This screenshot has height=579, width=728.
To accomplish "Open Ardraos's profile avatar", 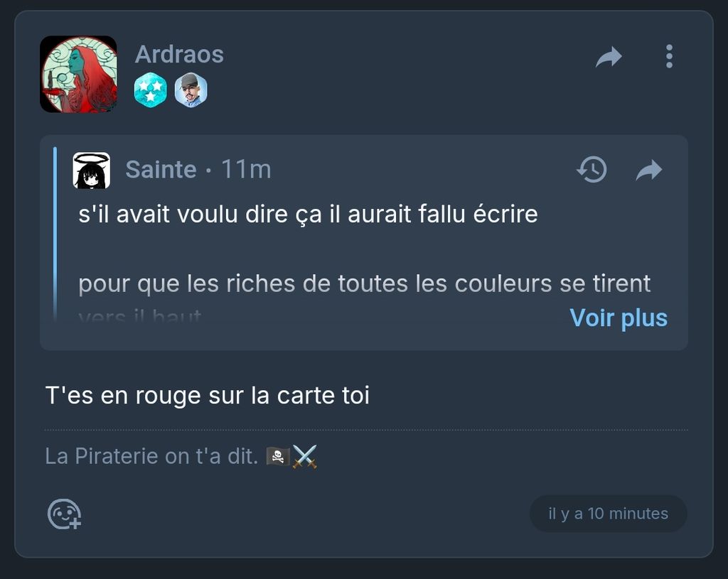I will point(78,74).
